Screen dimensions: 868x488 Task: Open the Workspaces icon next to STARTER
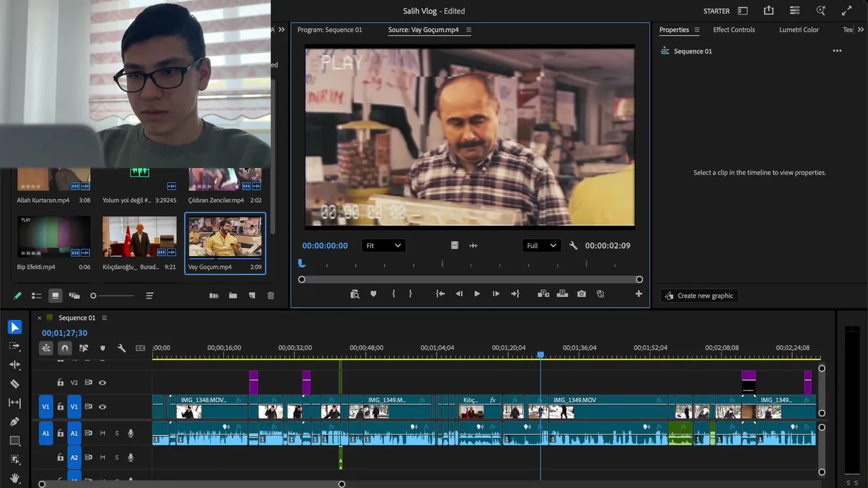pyautogui.click(x=743, y=11)
